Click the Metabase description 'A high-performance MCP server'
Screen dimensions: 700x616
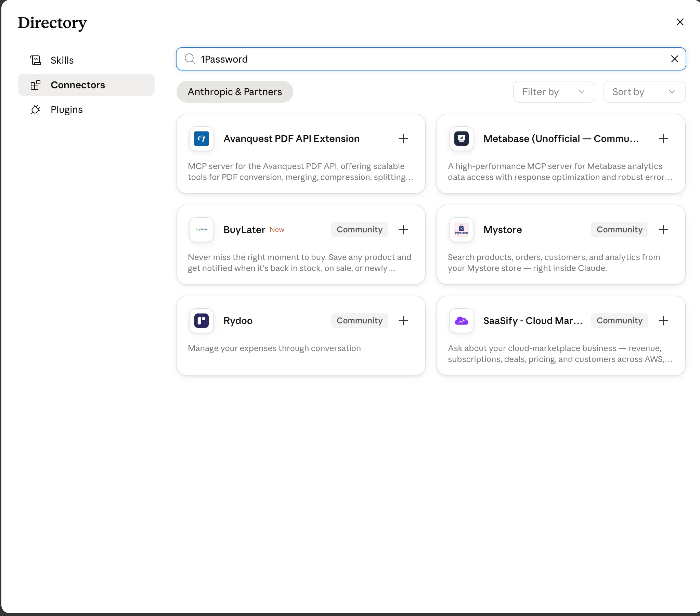560,172
